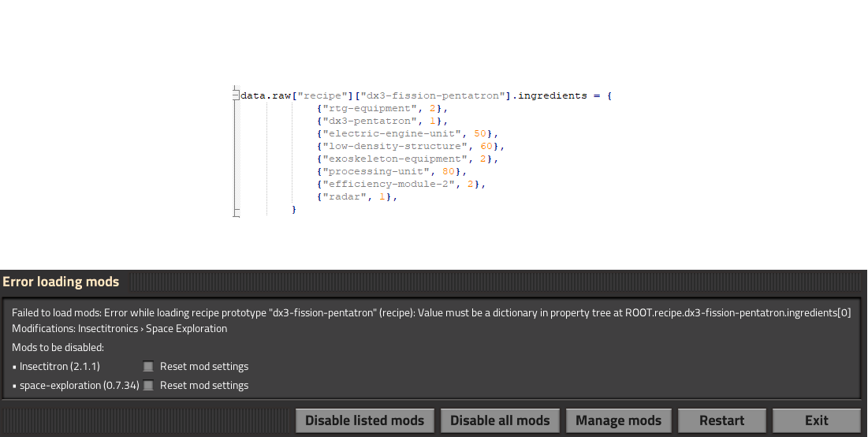Click the data.raw recipe ingredients line

coord(427,95)
